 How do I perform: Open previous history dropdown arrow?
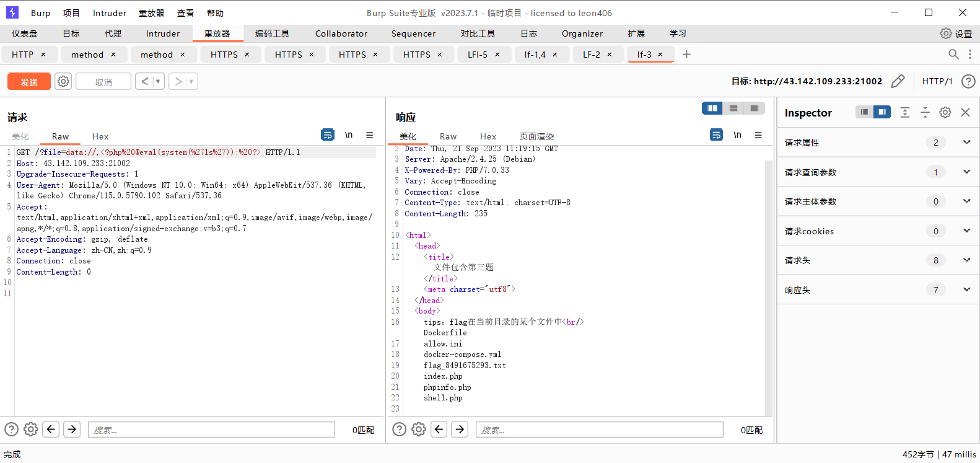tap(158, 81)
